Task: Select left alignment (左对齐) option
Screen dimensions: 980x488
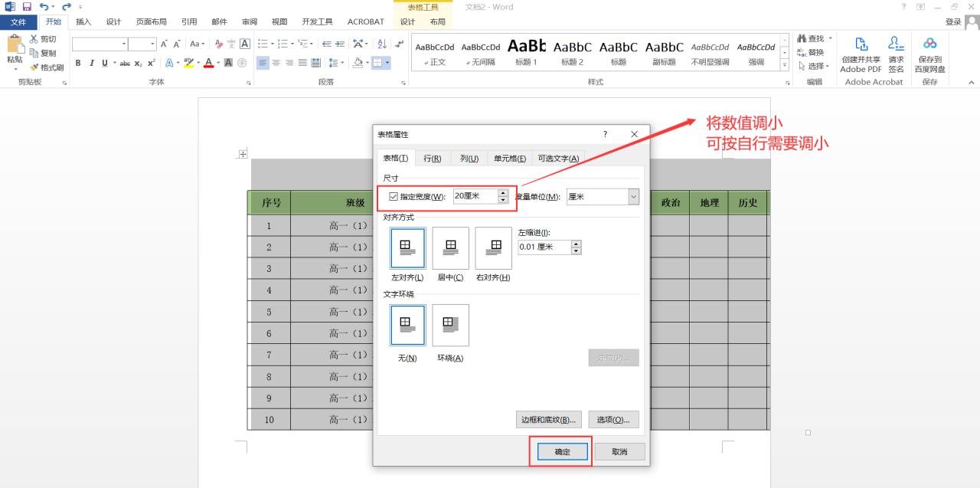Action: click(407, 247)
